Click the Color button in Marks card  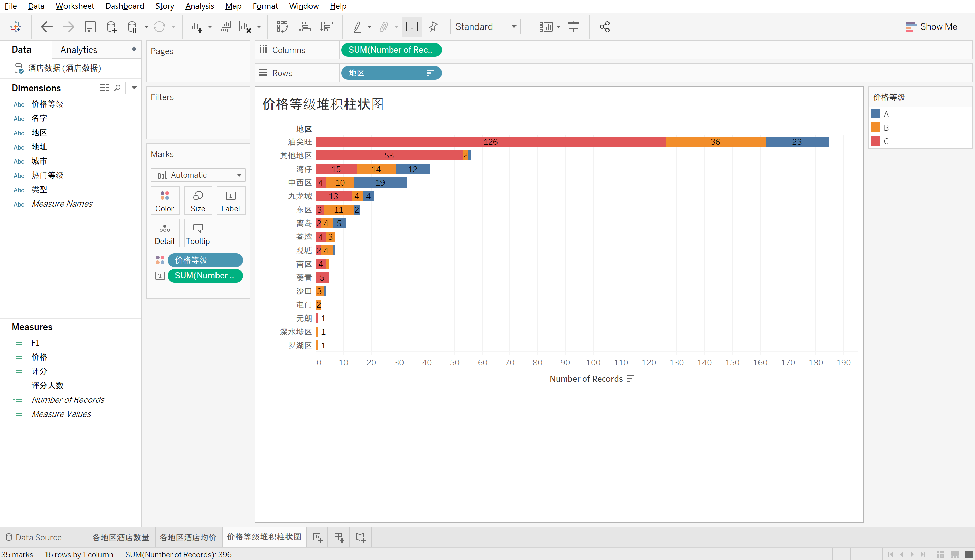click(x=165, y=201)
